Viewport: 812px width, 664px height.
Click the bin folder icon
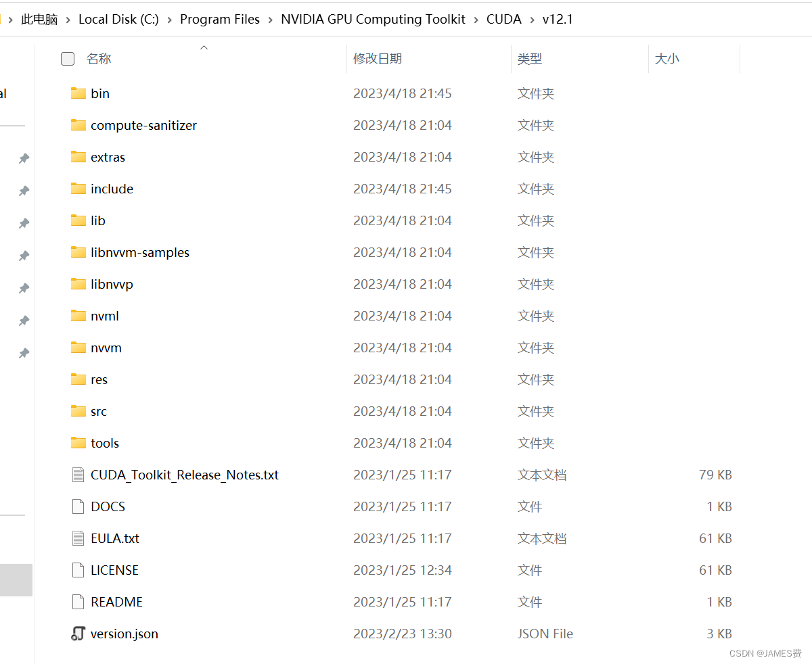78,93
